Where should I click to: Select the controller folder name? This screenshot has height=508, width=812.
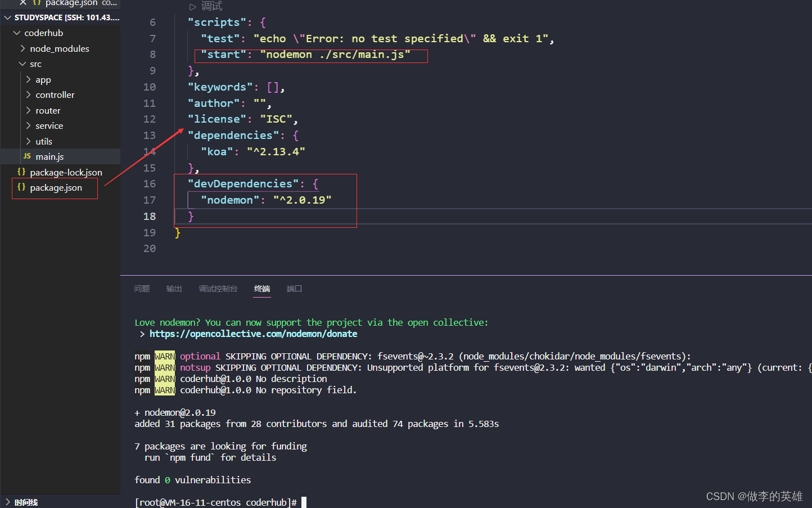[55, 95]
